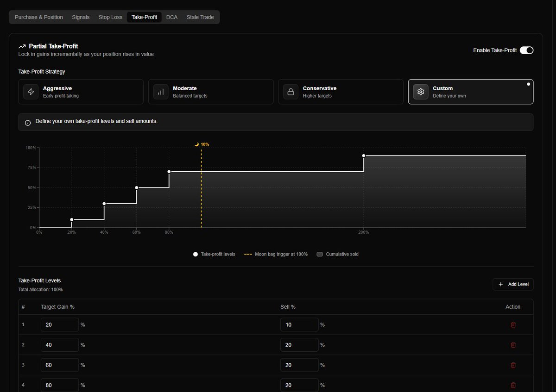Click the chart point at 20% gain
The width and height of the screenshot is (556, 392).
pos(72,220)
